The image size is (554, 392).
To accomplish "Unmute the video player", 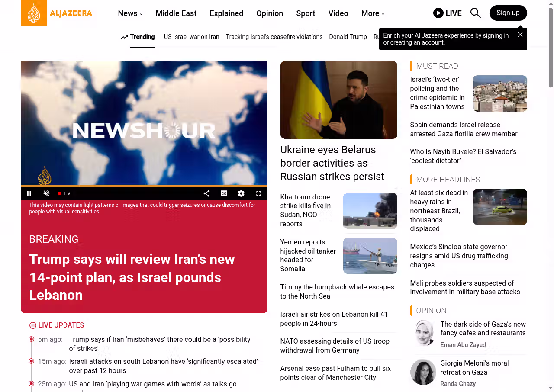I will (x=46, y=193).
